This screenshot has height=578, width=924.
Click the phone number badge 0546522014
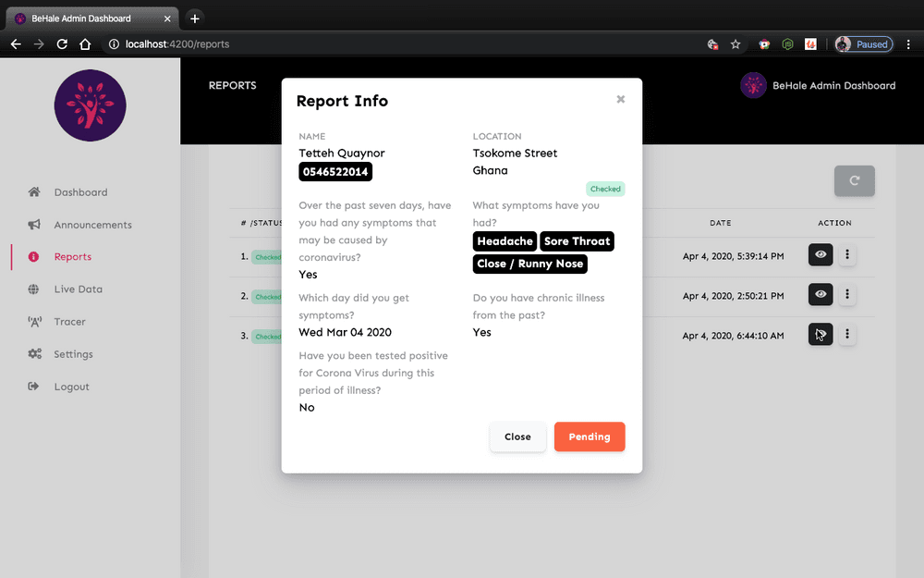335,171
